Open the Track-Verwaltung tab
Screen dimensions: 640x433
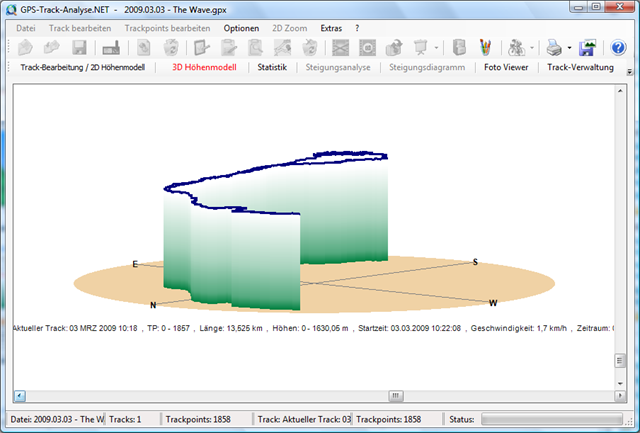coord(585,67)
